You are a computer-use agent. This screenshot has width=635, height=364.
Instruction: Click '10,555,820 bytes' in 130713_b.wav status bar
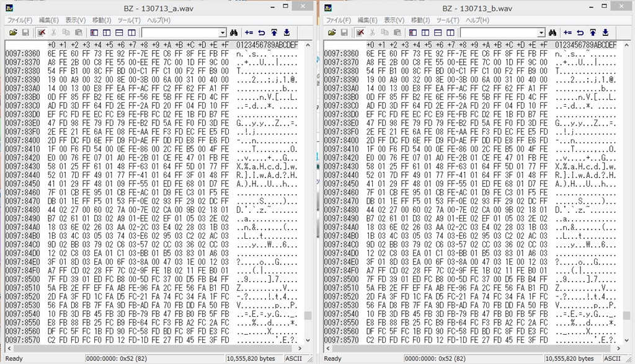569,358
